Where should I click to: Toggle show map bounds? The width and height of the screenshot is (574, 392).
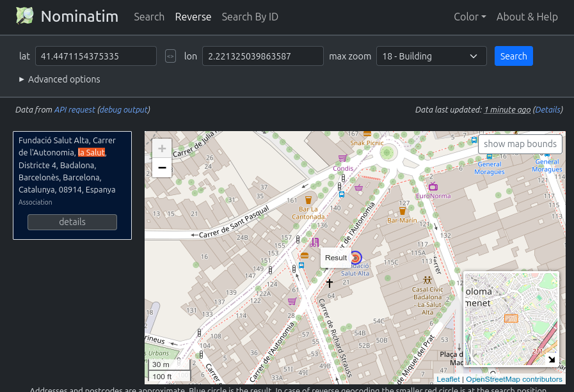tap(520, 144)
